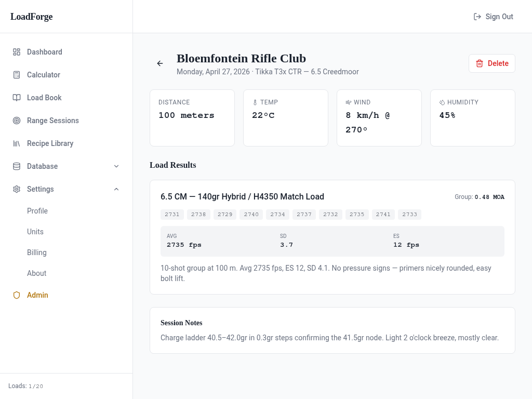Click the 100 meters distance value

[187, 115]
